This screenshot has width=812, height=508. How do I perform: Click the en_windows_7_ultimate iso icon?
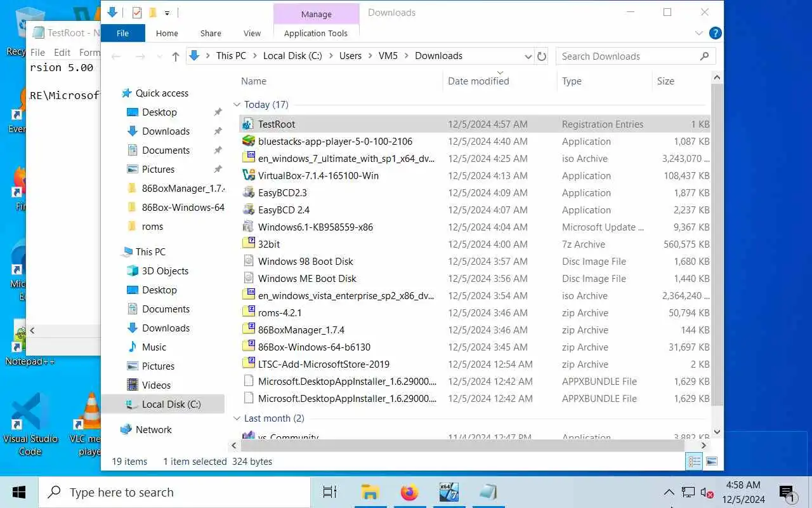(x=248, y=159)
